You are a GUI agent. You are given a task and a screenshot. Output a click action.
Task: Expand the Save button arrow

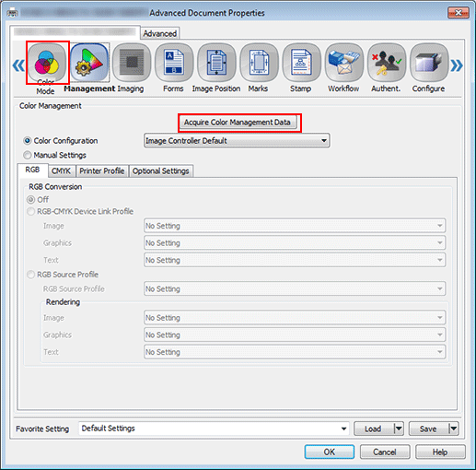click(454, 429)
